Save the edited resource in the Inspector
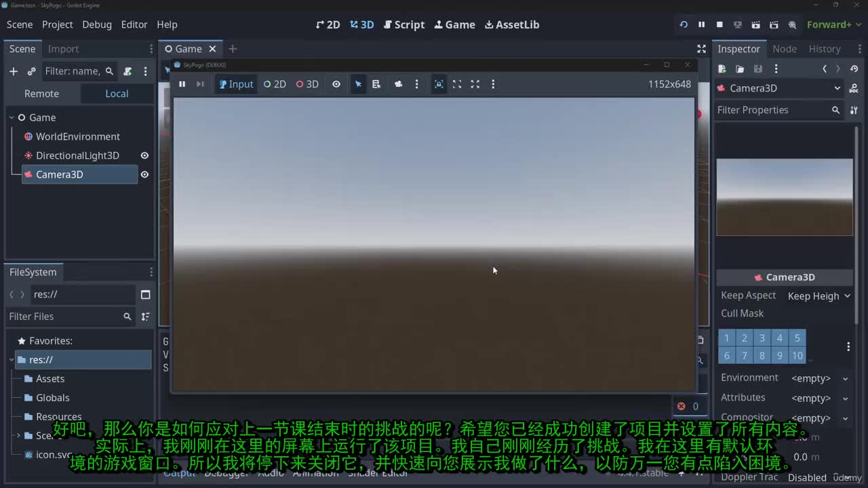The height and width of the screenshot is (488, 868). point(758,68)
